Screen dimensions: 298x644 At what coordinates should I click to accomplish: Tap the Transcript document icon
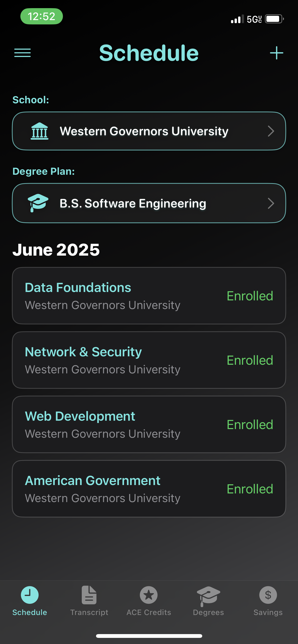tap(89, 595)
